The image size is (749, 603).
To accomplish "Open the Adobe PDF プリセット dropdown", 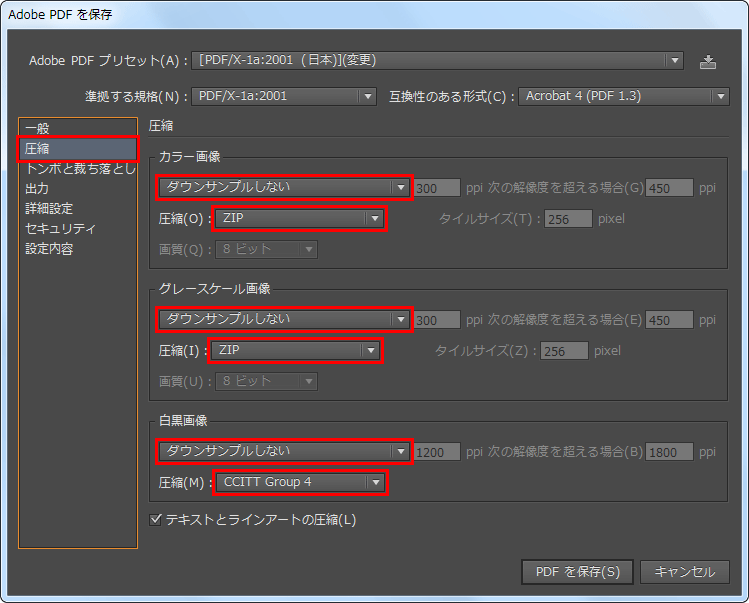I will click(437, 61).
